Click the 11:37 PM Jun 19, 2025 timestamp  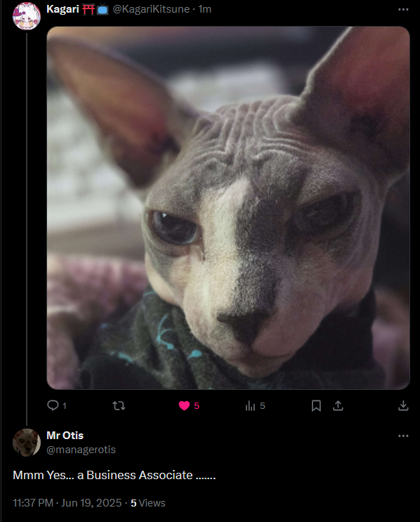67,503
